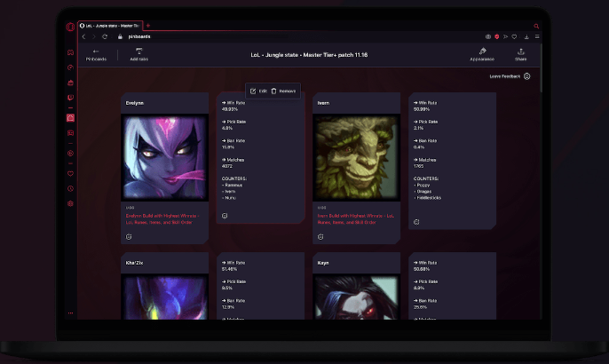
Task: Click the Opera GX logo icon
Action: [x=70, y=26]
